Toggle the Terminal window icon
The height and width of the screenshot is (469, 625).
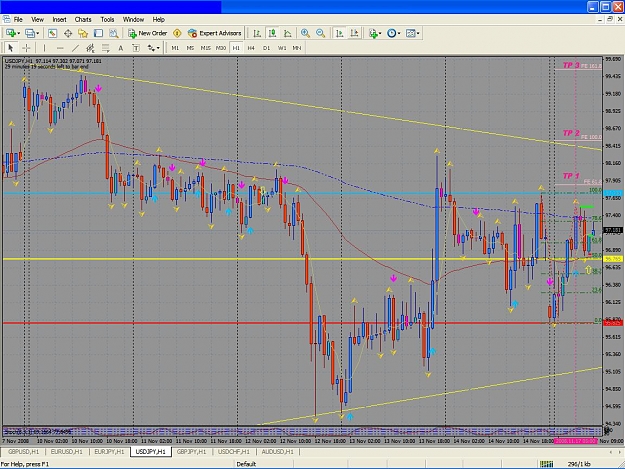tap(98, 33)
